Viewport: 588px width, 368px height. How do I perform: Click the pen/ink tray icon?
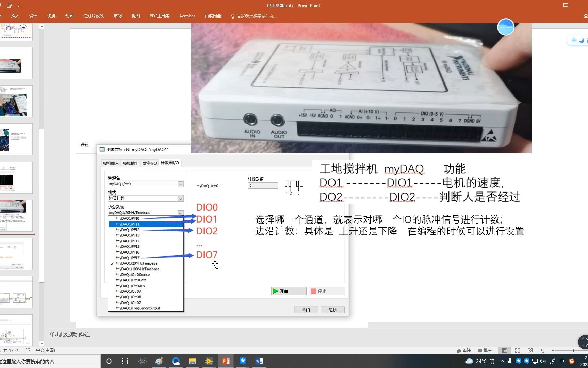[x=553, y=361]
